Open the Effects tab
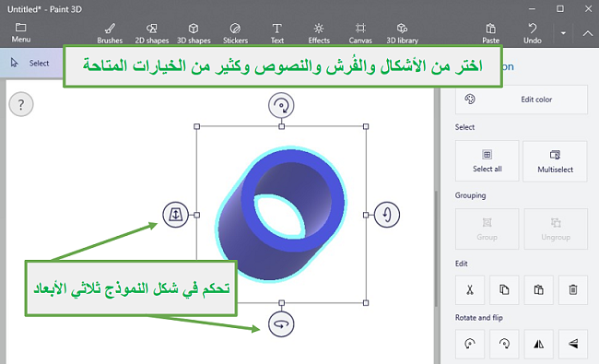The height and width of the screenshot is (364, 599). [319, 33]
